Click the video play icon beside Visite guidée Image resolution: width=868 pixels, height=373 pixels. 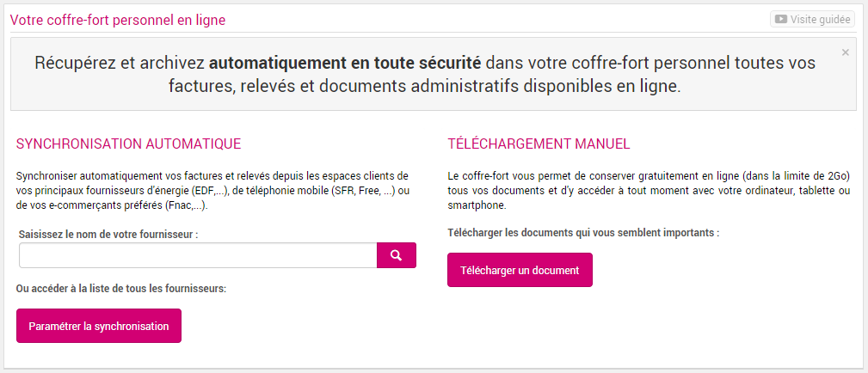point(780,20)
